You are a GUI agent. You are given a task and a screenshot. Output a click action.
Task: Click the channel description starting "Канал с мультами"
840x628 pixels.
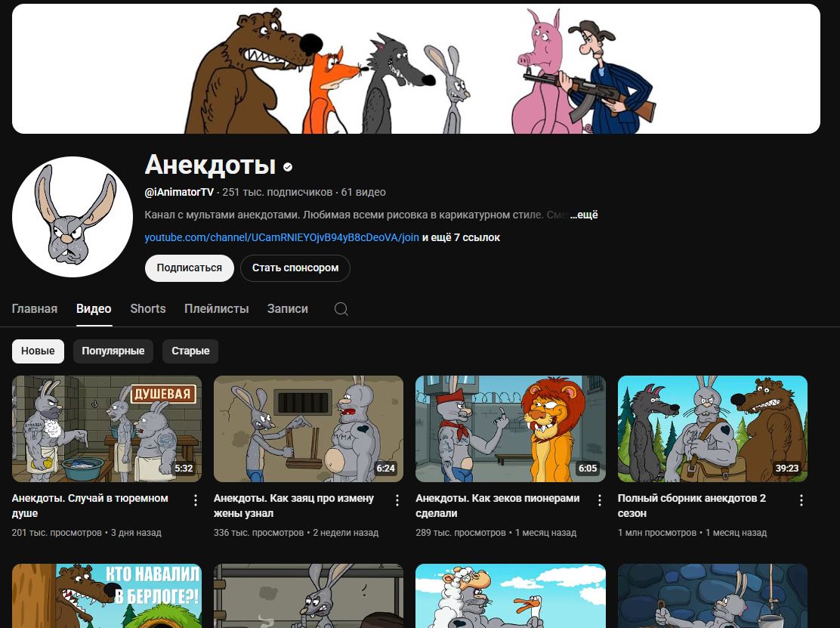tap(357, 215)
